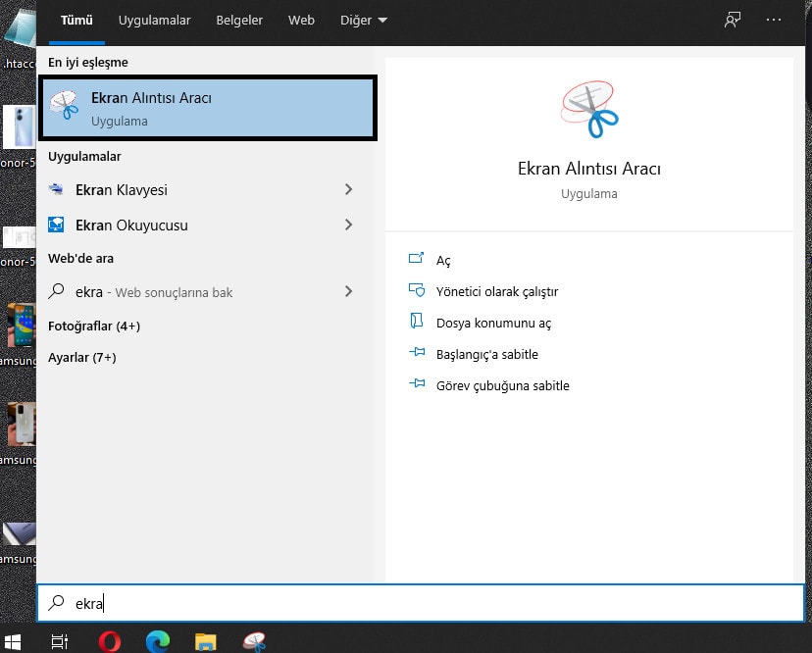
Task: Expand the web search result arrow
Action: (348, 291)
